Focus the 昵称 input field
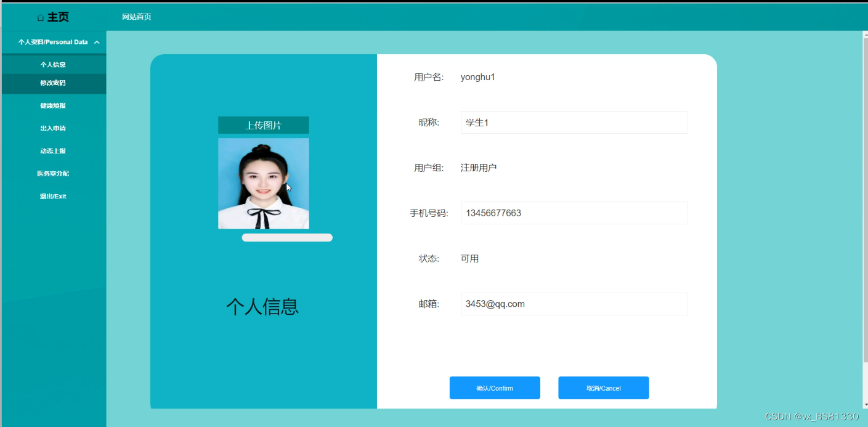Viewport: 868px width, 427px height. point(574,123)
